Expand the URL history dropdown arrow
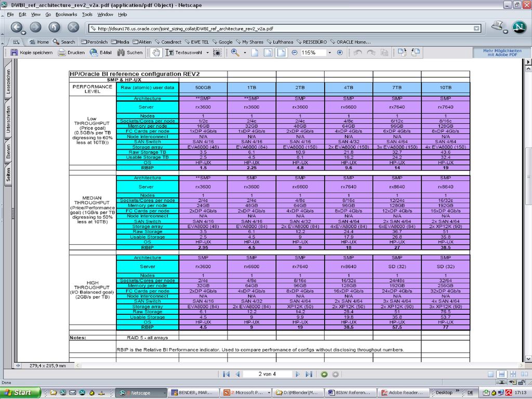The height and width of the screenshot is (399, 532). click(x=477, y=29)
